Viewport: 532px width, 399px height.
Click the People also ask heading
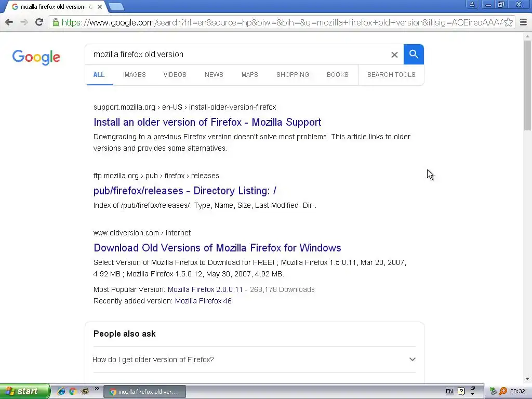click(125, 334)
